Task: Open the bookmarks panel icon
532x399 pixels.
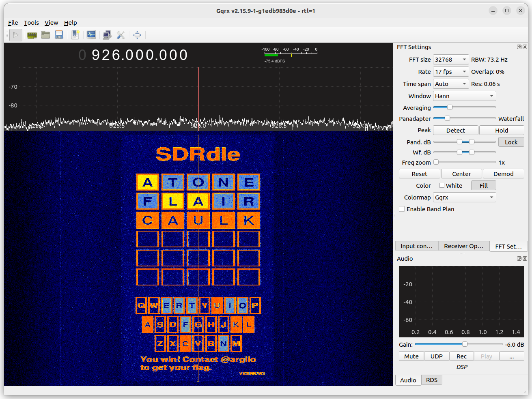Action: click(75, 35)
